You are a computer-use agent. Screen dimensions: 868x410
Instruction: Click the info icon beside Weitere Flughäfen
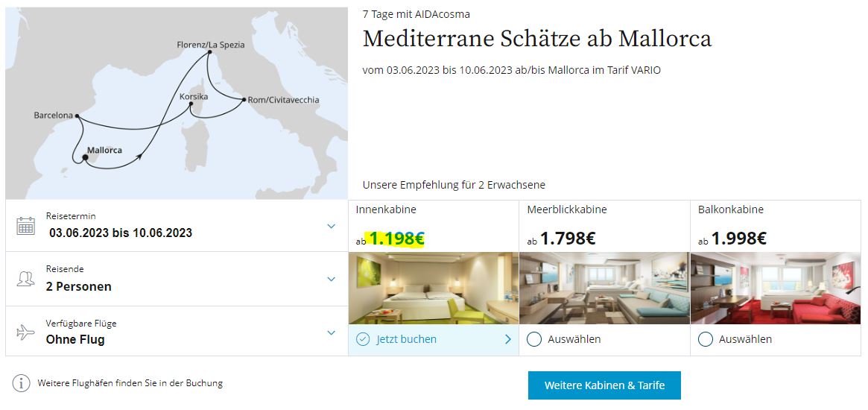pos(21,383)
